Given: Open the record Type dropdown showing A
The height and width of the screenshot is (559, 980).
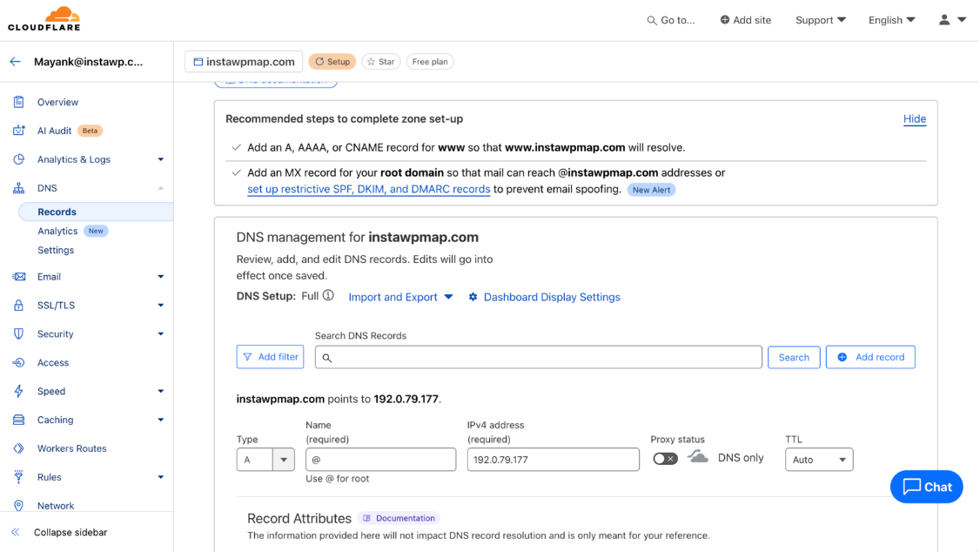Looking at the screenshot, I should point(265,460).
